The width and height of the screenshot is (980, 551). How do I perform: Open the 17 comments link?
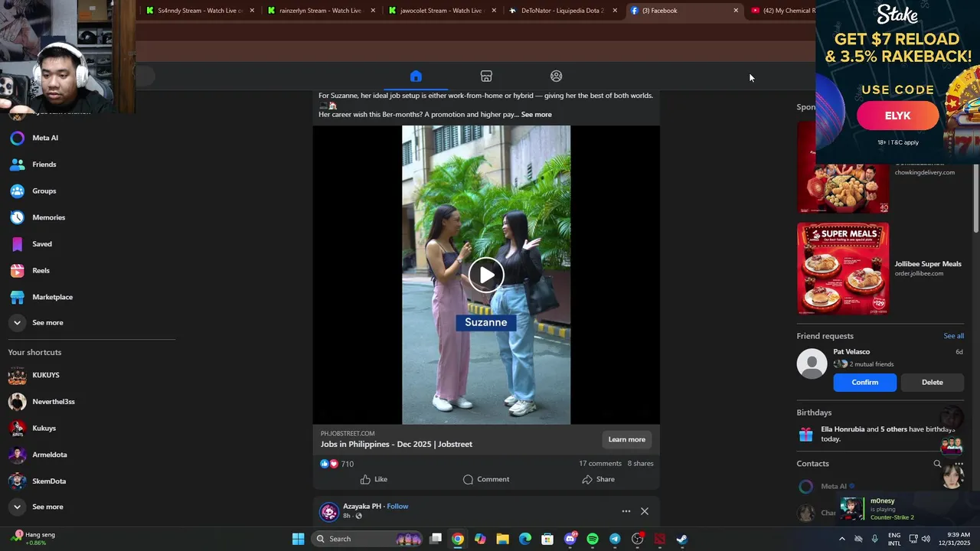click(x=600, y=464)
